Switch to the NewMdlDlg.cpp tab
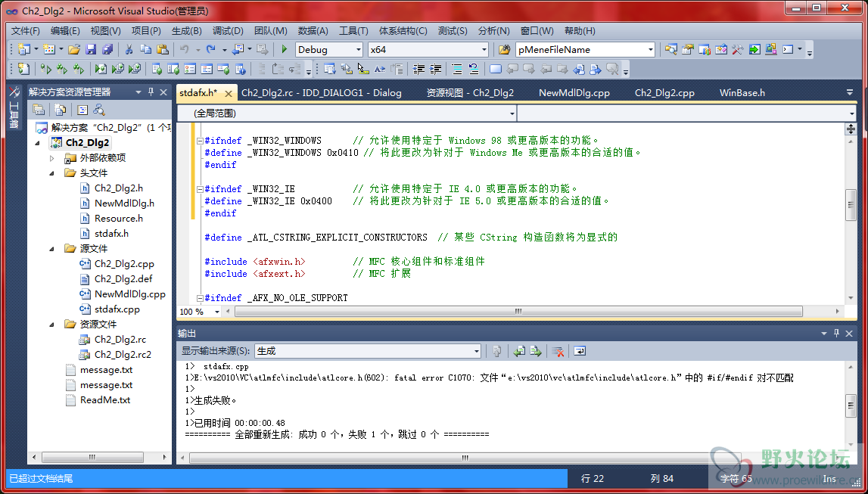 pyautogui.click(x=574, y=93)
